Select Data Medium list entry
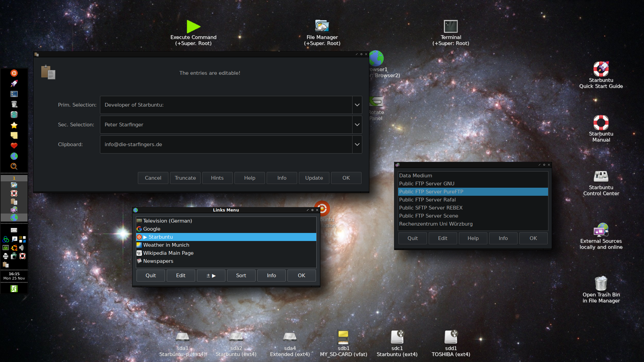The width and height of the screenshot is (644, 362). (x=473, y=176)
